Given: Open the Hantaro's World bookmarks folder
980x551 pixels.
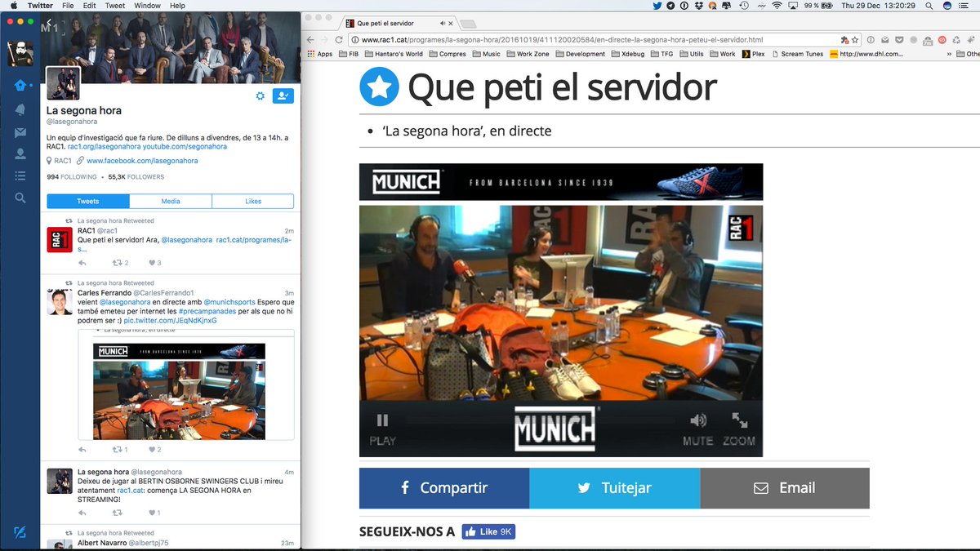Looking at the screenshot, I should 394,54.
